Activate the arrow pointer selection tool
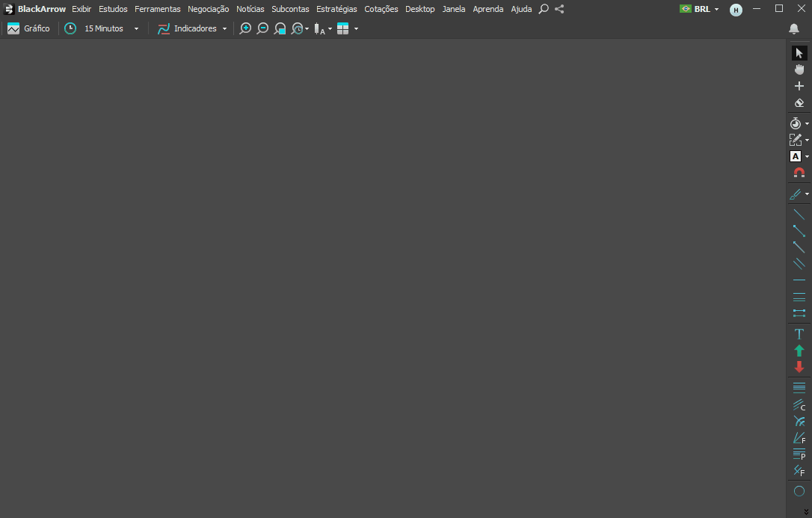Screen dimensions: 812x518 799,53
